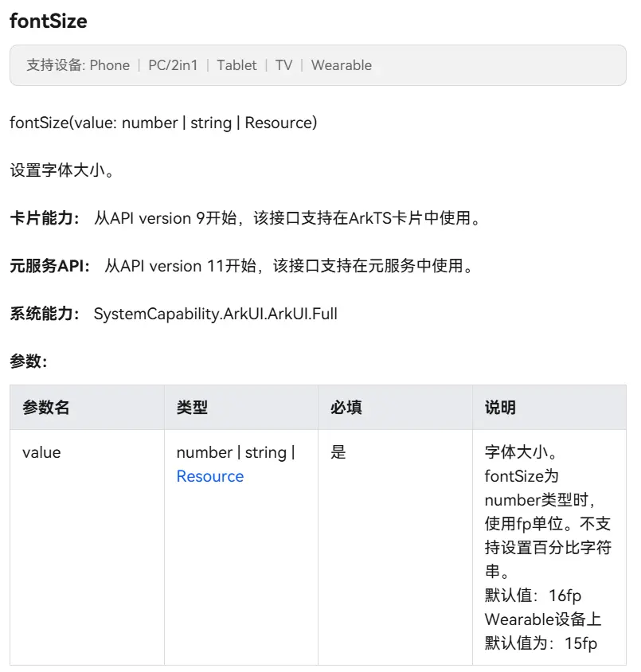Click the 必填 column header
641x672 pixels.
(346, 408)
